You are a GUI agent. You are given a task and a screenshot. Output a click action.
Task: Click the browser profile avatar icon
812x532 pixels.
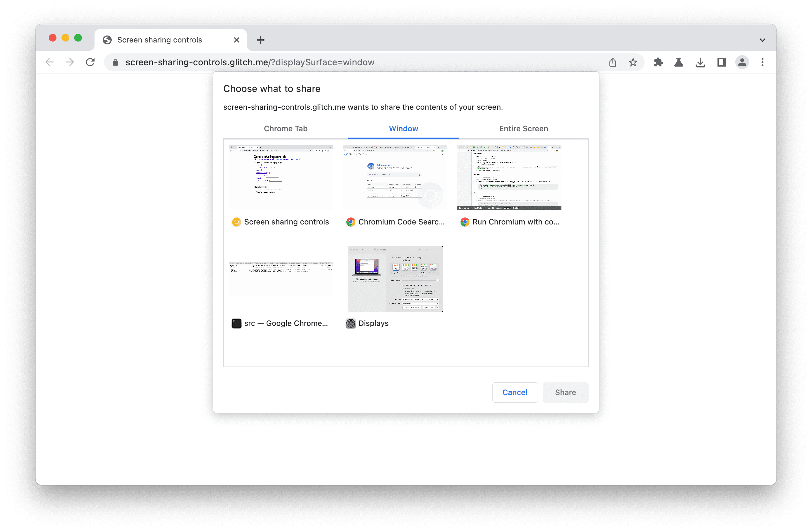[742, 62]
